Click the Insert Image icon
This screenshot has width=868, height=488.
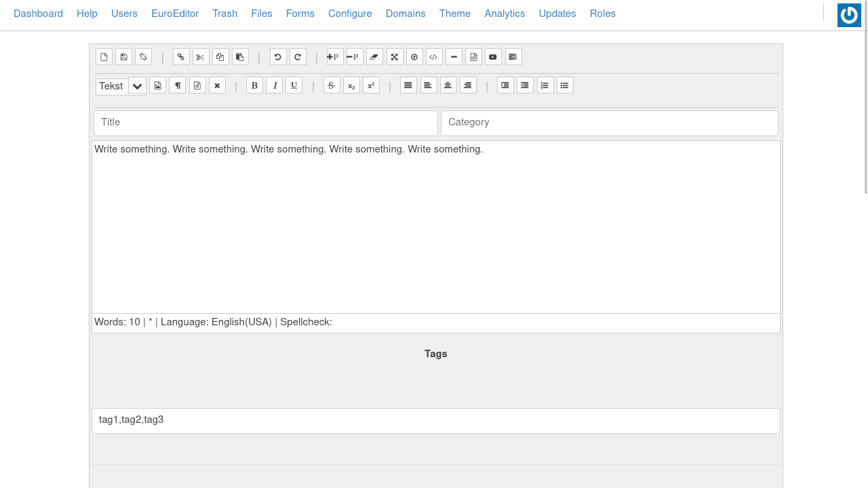click(157, 85)
